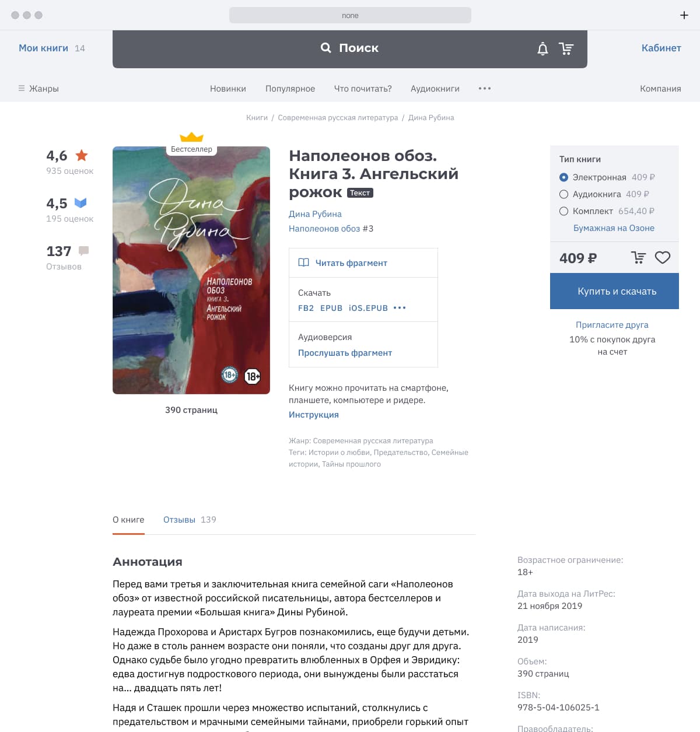Click the book cover thumbnail
Screen dimensions: 700x732
click(x=191, y=270)
